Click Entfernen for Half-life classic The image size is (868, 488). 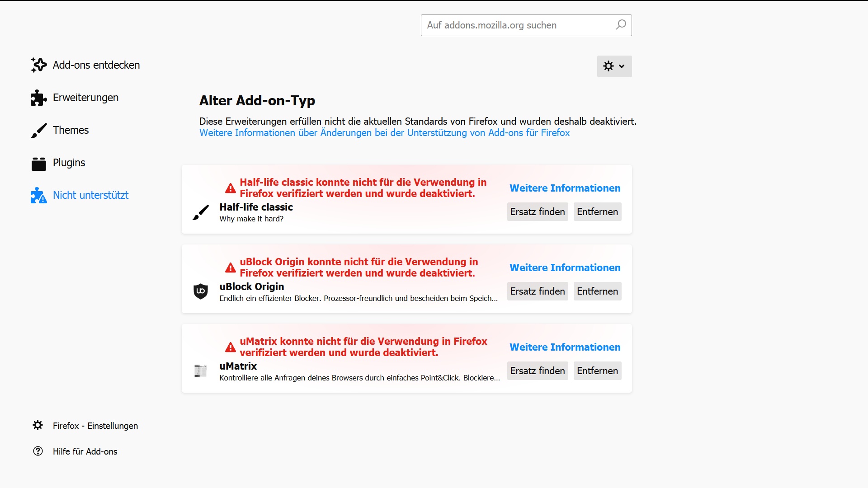click(597, 212)
